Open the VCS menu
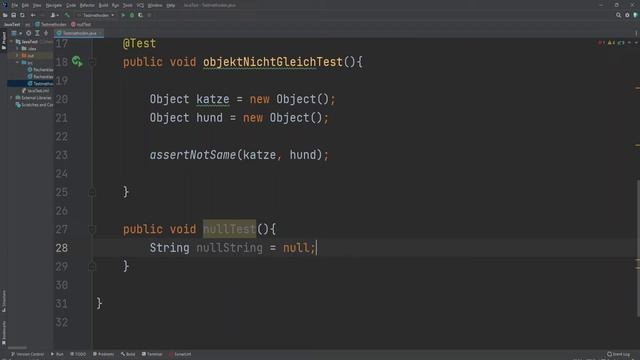This screenshot has width=640, height=360. click(140, 5)
